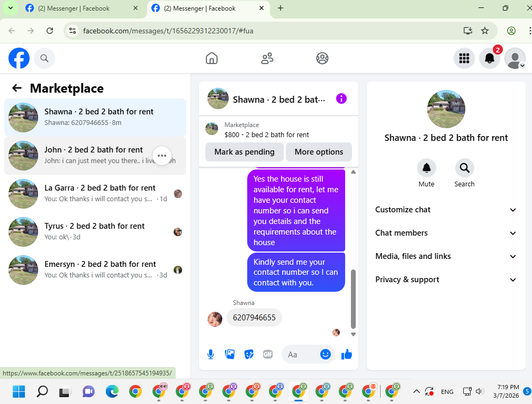Expand Chat members section

tap(446, 233)
